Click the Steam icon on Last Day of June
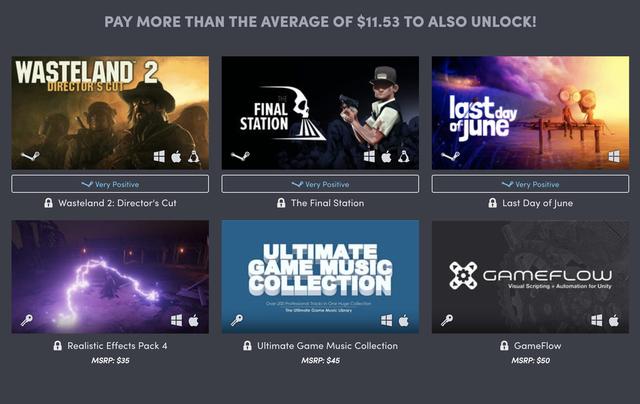This screenshot has height=404, width=640. coord(451,156)
